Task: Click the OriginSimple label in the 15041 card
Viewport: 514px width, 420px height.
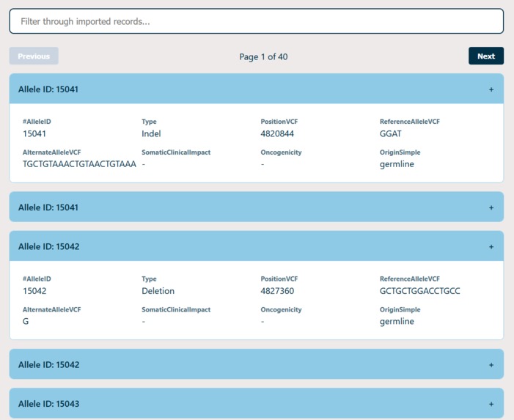Action: point(400,152)
